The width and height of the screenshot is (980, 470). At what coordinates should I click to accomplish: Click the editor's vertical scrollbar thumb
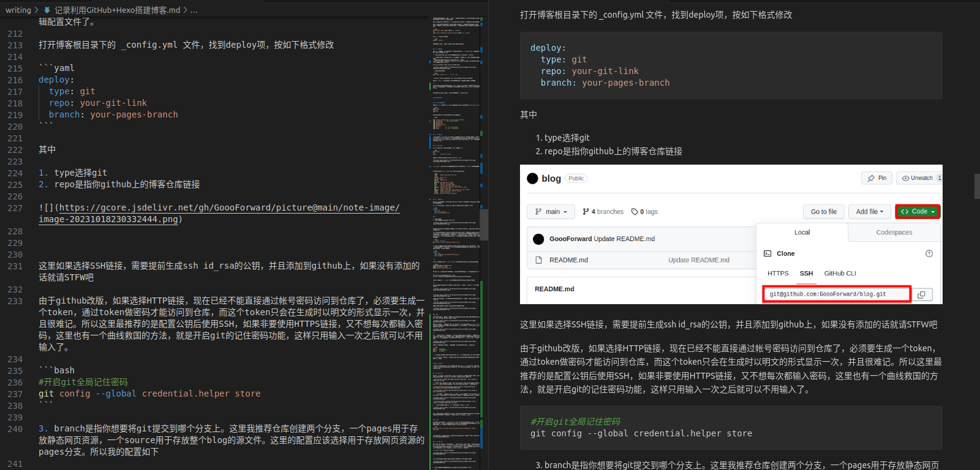[x=484, y=224]
